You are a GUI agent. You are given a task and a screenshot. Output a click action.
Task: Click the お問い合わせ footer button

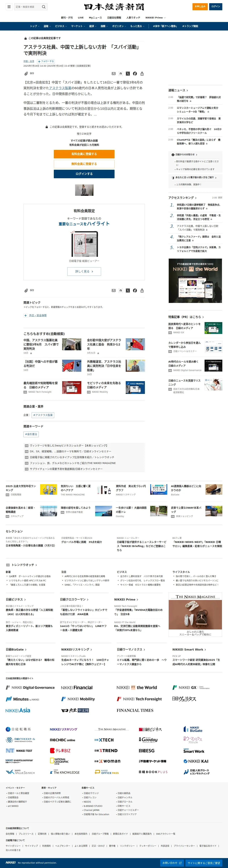click(x=172, y=863)
